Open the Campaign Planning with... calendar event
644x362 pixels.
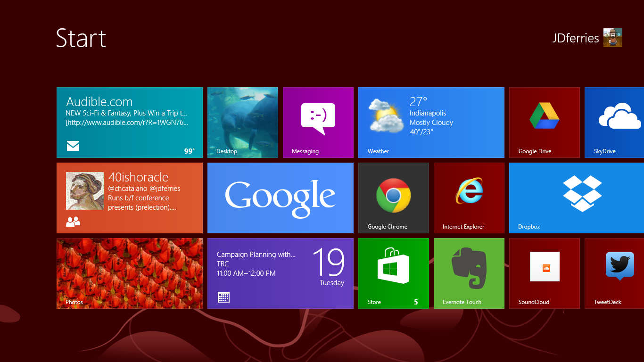coord(256,255)
